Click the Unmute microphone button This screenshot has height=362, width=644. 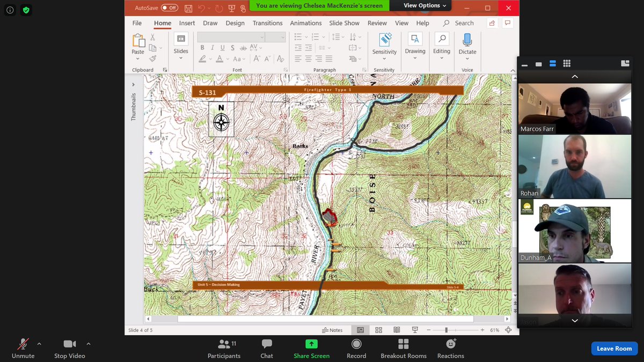click(23, 349)
